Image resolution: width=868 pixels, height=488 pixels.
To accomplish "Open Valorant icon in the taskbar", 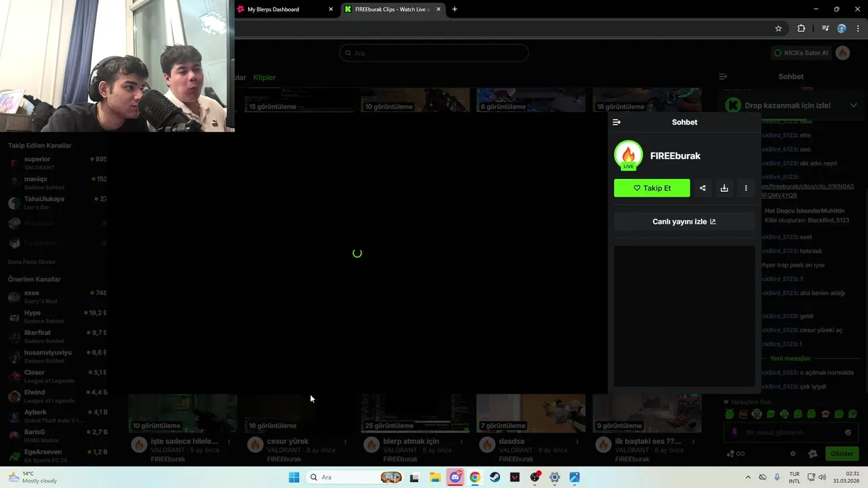I will [515, 477].
